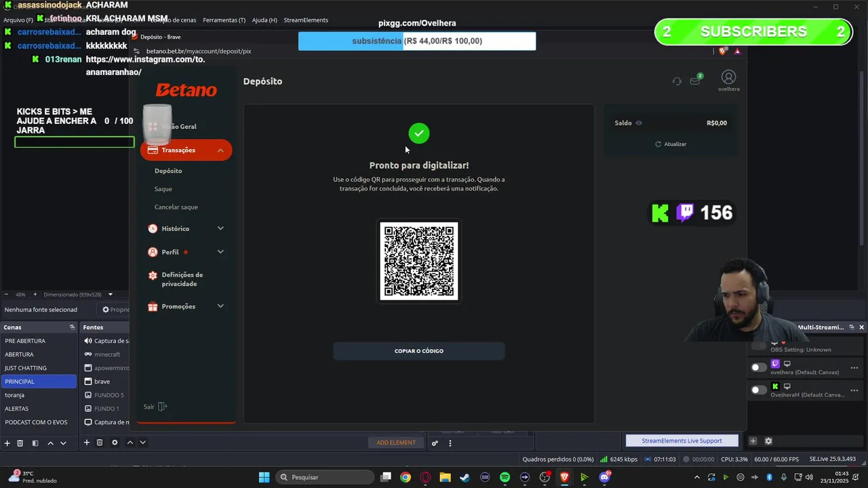Screen dimensions: 868x488
Task: Remove source with Fontes trash icon
Action: [x=100, y=443]
